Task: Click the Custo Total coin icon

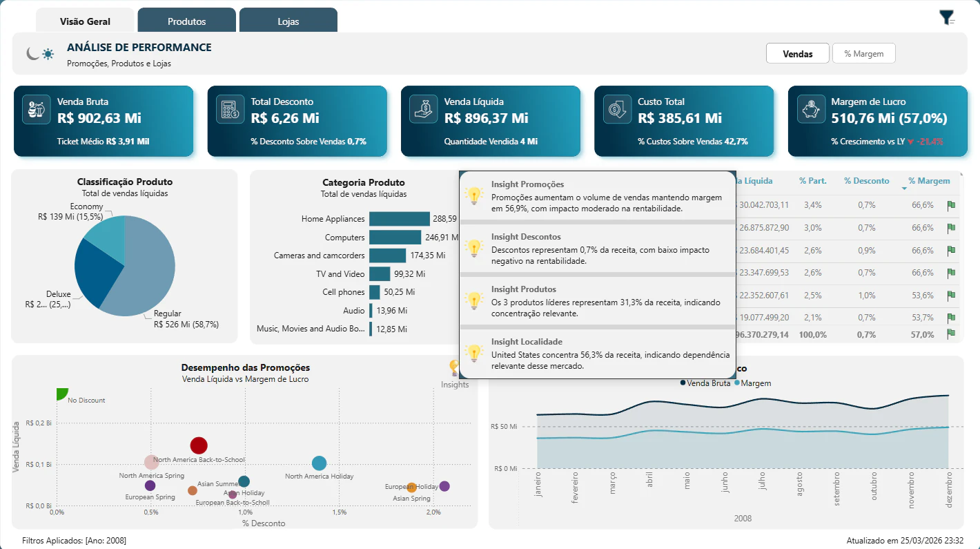Action: pos(616,110)
